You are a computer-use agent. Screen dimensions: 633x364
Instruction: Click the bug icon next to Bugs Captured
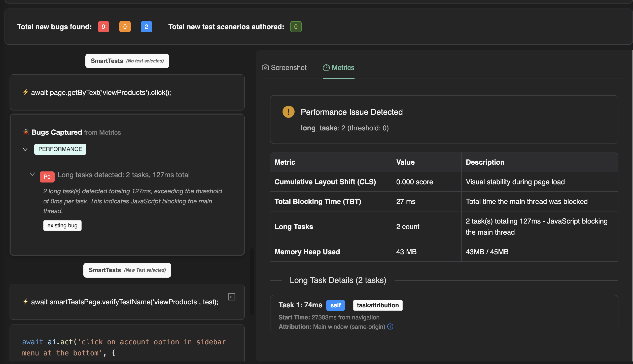(x=26, y=132)
